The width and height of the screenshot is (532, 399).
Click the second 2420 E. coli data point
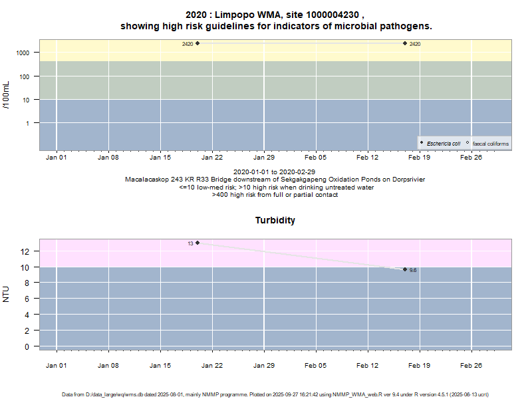[405, 43]
